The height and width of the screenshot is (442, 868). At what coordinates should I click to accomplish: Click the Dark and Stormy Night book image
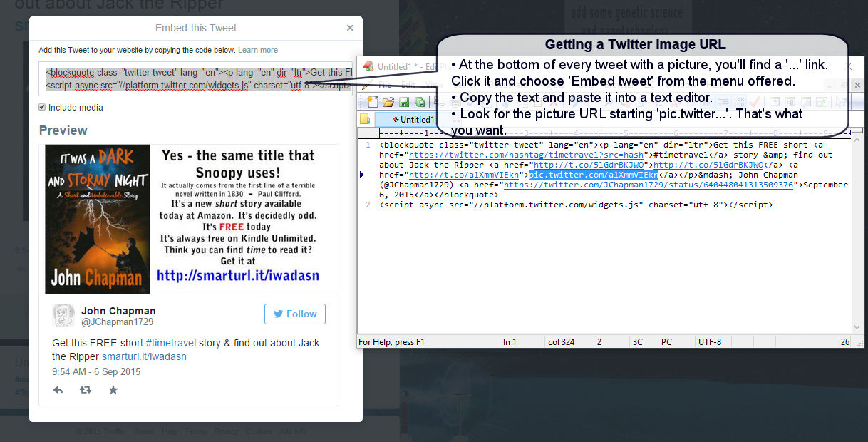[98, 219]
